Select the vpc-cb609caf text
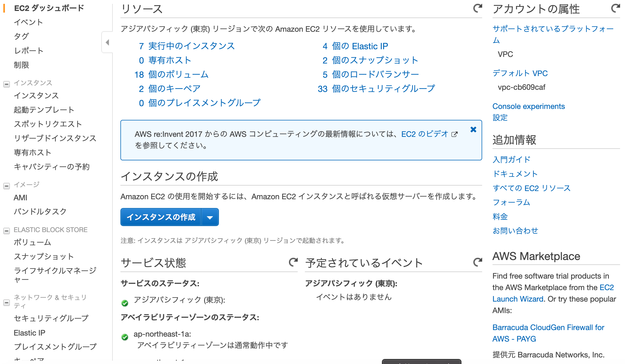The height and width of the screenshot is (364, 625). [522, 87]
